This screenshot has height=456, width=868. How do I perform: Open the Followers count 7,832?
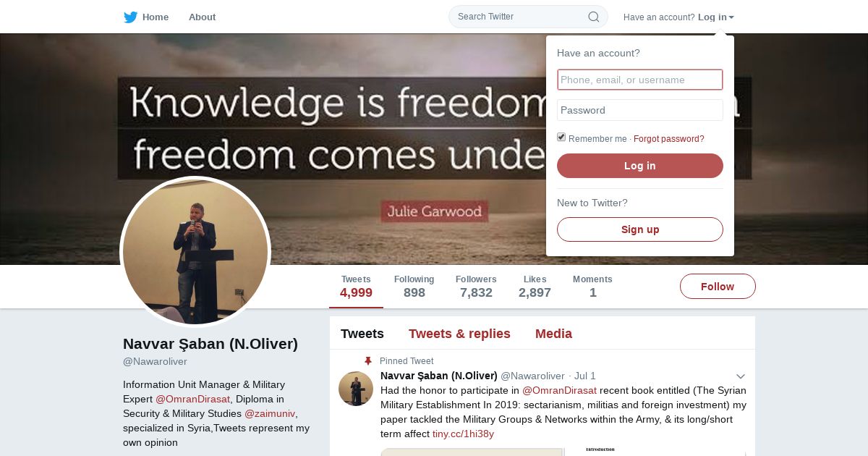(x=476, y=287)
